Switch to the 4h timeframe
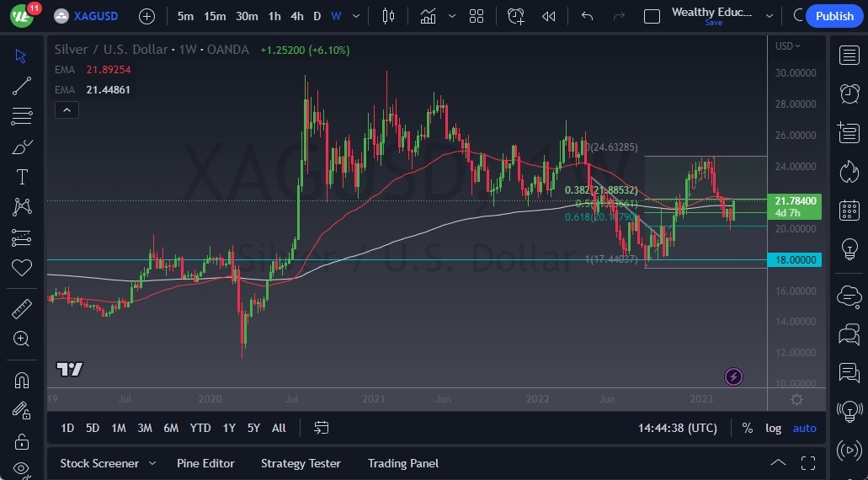868x480 pixels. click(x=297, y=16)
